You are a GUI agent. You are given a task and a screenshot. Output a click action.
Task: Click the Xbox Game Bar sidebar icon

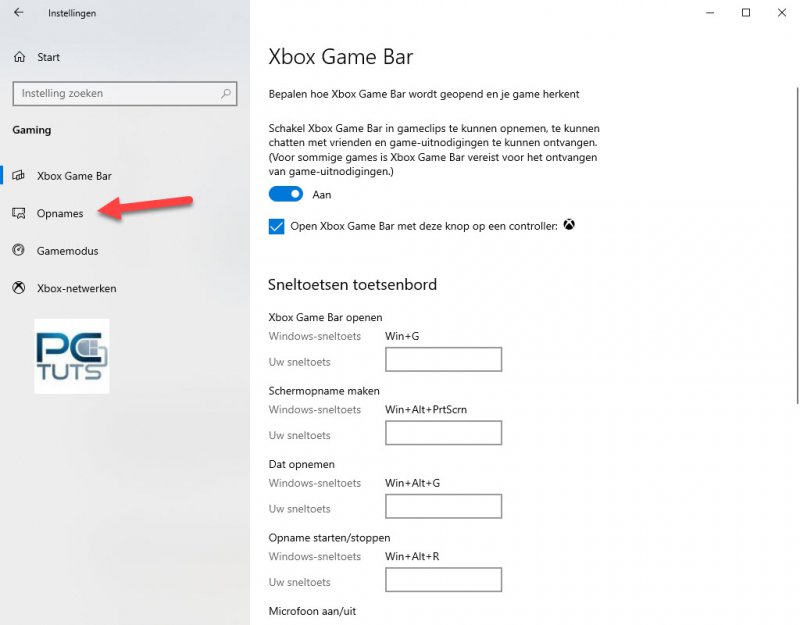click(19, 176)
